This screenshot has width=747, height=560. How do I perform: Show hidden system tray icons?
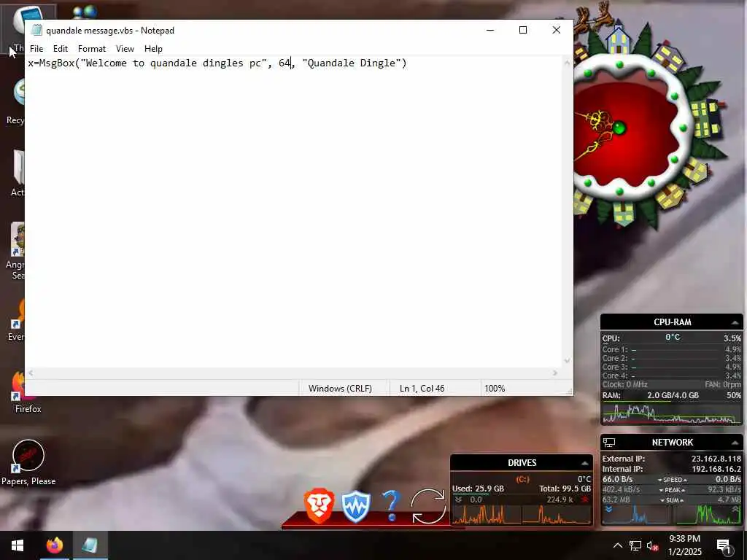click(617, 545)
